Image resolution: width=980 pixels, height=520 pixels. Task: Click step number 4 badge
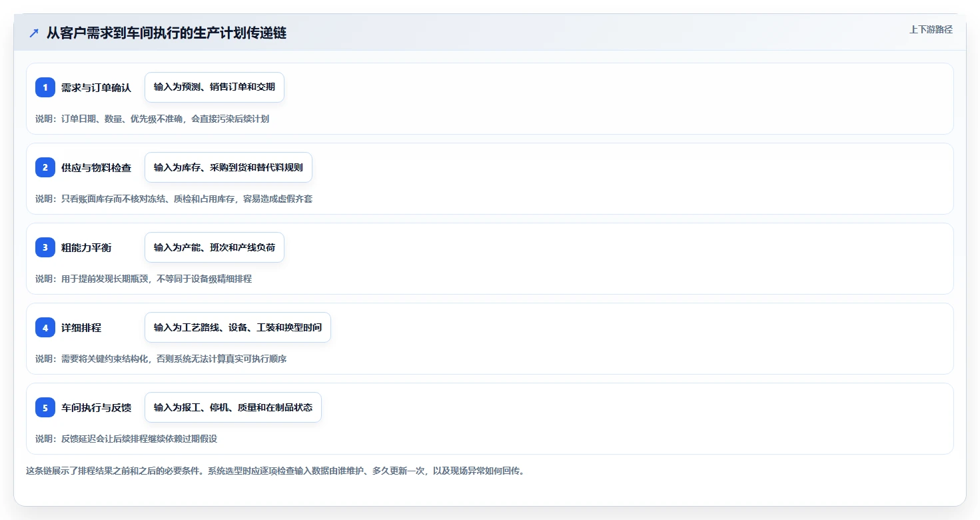45,327
